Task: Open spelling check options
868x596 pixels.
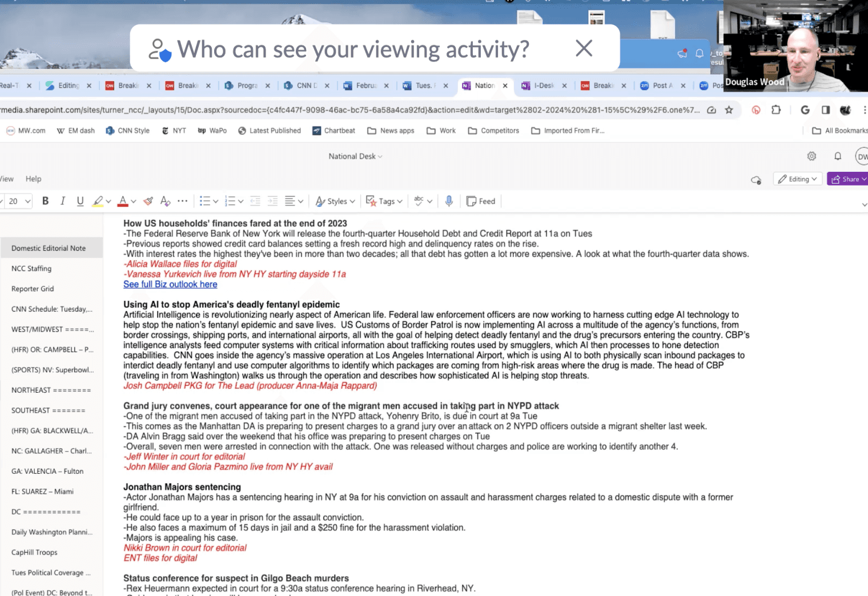Action: (423, 201)
